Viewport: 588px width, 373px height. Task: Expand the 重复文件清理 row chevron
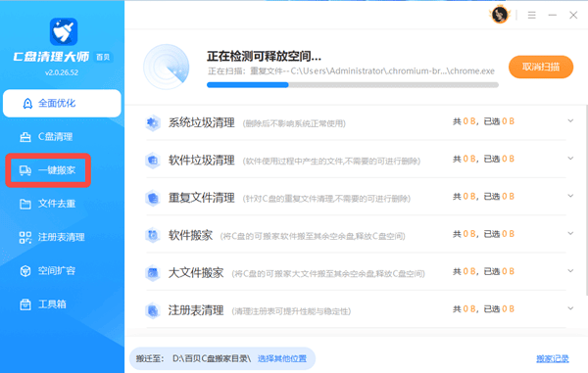[570, 196]
